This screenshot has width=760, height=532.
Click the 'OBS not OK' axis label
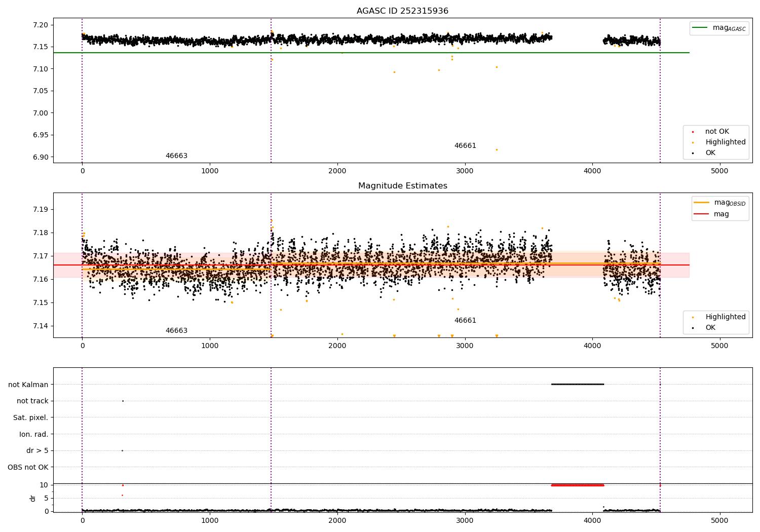click(28, 467)
